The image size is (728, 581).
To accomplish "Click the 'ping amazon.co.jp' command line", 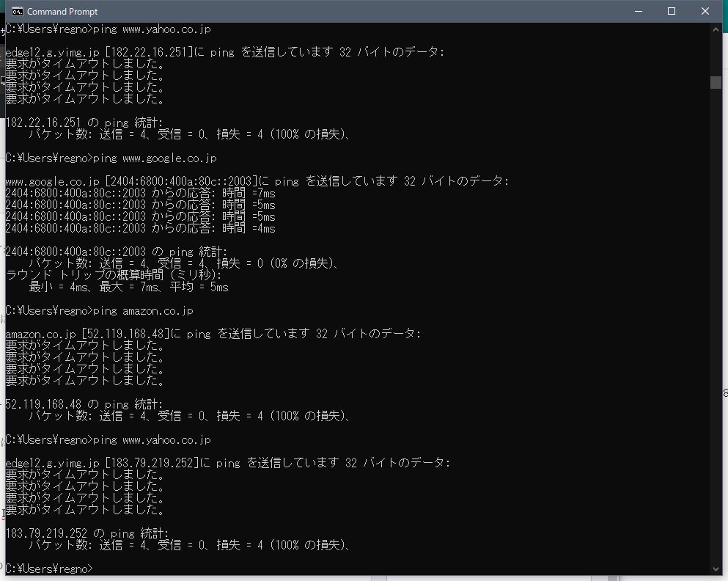I will pos(100,311).
